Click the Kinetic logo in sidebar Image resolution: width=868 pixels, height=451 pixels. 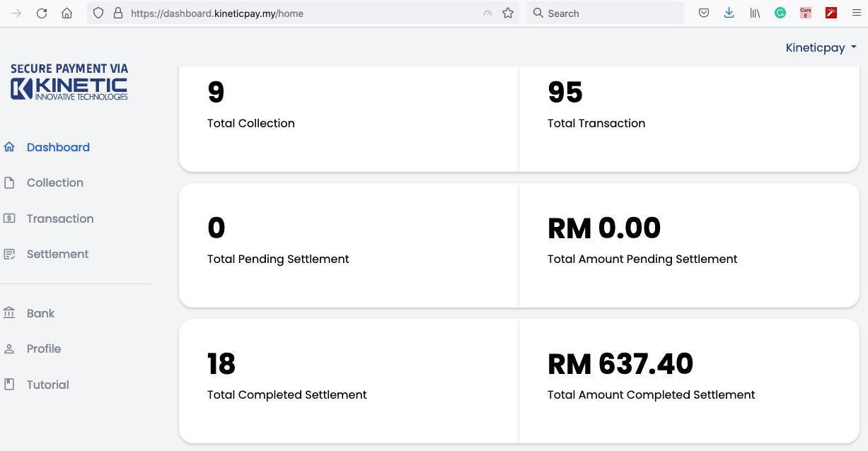coord(69,83)
